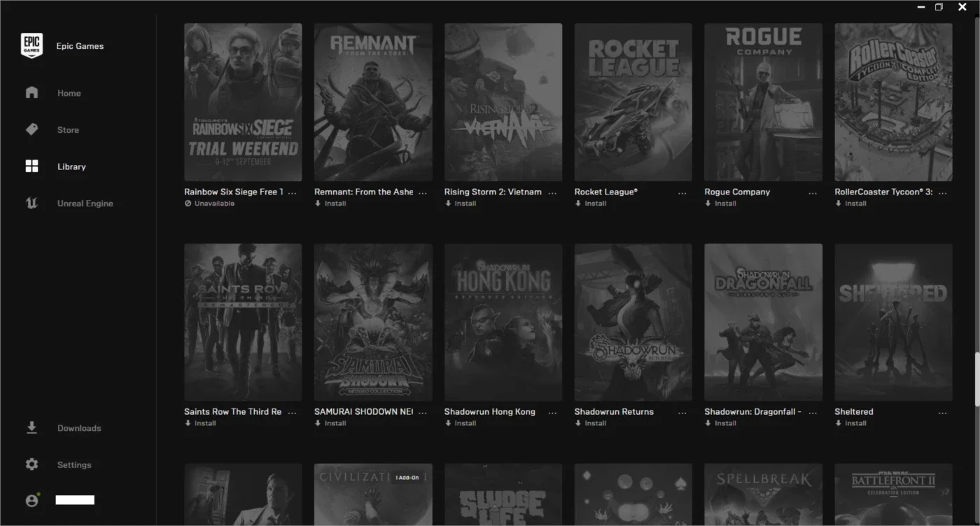
Task: Open the Store tag icon
Action: (x=31, y=129)
